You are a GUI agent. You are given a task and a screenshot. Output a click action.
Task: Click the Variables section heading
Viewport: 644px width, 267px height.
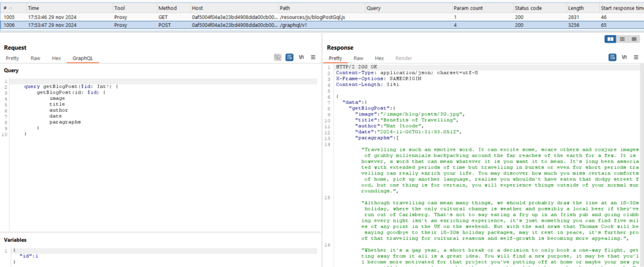point(15,240)
